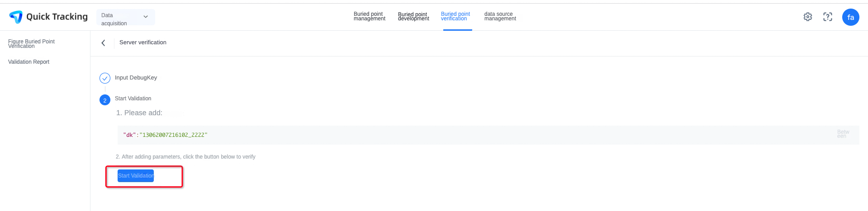Click the 'fa' user avatar
This screenshot has width=868, height=211.
coord(851,17)
